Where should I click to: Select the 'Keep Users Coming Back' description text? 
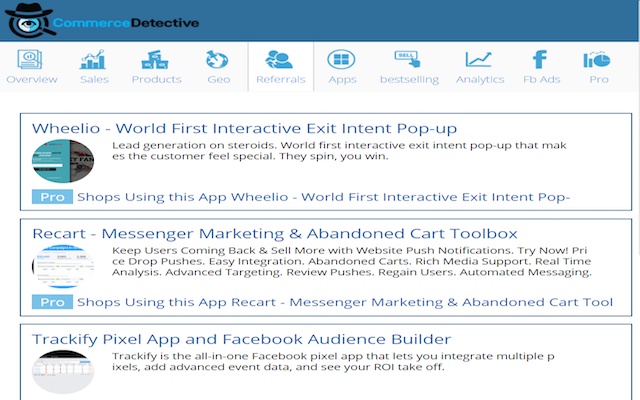point(352,261)
